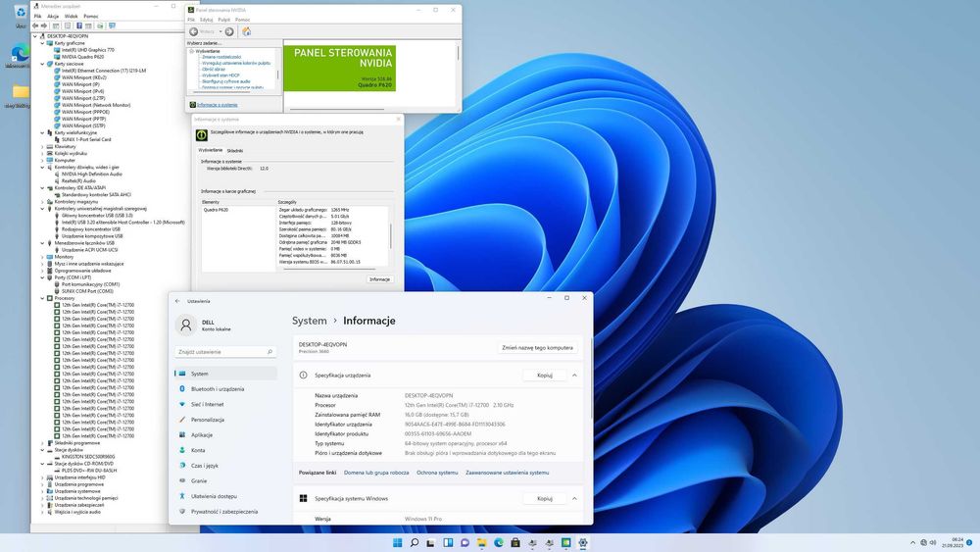Switch to Settings gear icon on taskbar

coord(582,542)
